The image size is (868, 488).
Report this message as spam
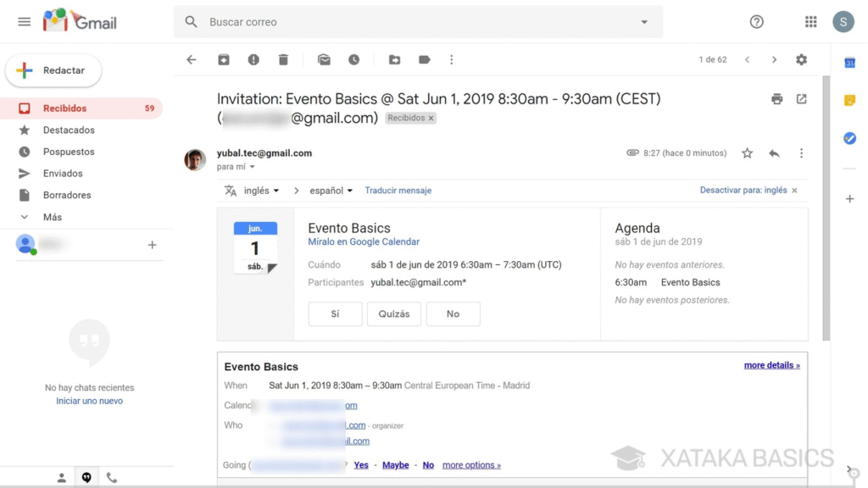[x=253, y=60]
